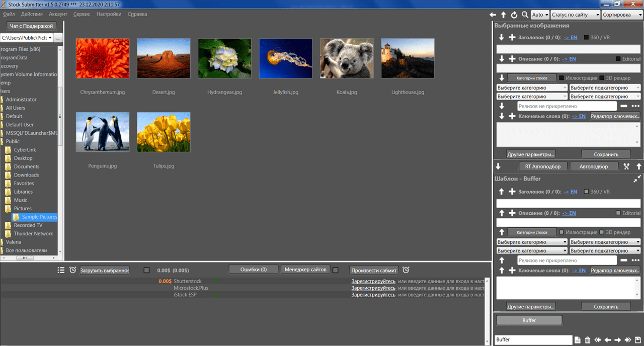Open first Выберите подкатегорию dropdown in Шаблон panel

605,242
